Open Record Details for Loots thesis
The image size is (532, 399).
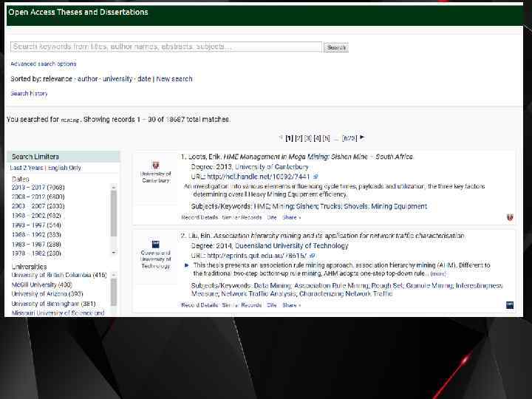click(x=199, y=217)
